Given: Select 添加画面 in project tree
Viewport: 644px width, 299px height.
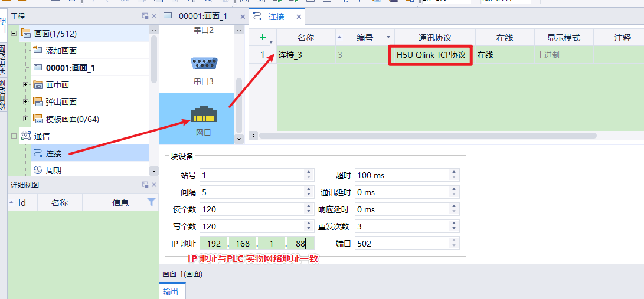Looking at the screenshot, I should (x=61, y=51).
